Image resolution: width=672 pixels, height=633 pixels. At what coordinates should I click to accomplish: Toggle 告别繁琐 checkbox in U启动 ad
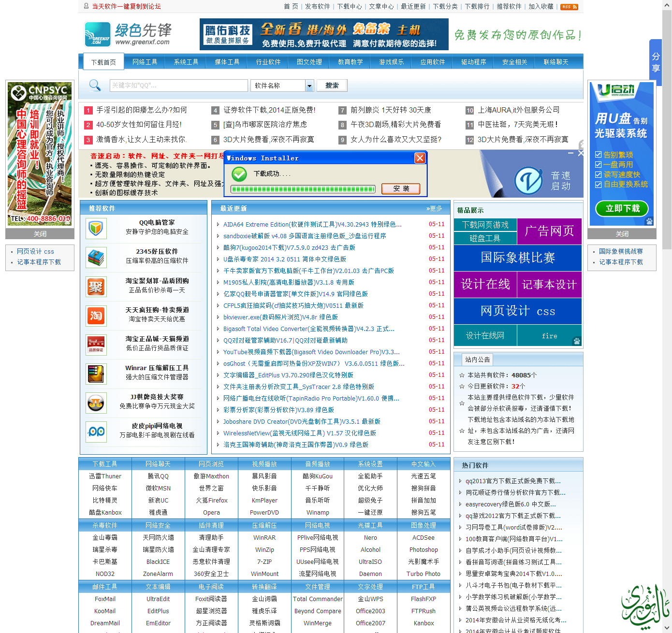click(598, 155)
